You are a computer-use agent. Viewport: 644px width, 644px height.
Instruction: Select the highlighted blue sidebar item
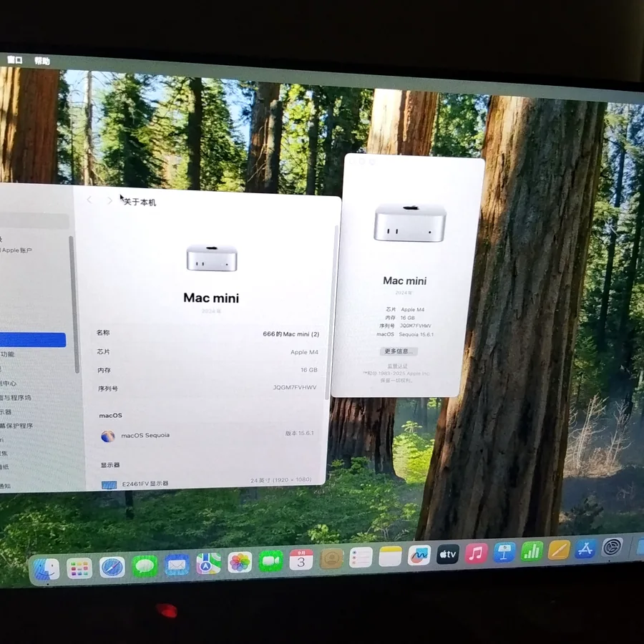(x=32, y=340)
